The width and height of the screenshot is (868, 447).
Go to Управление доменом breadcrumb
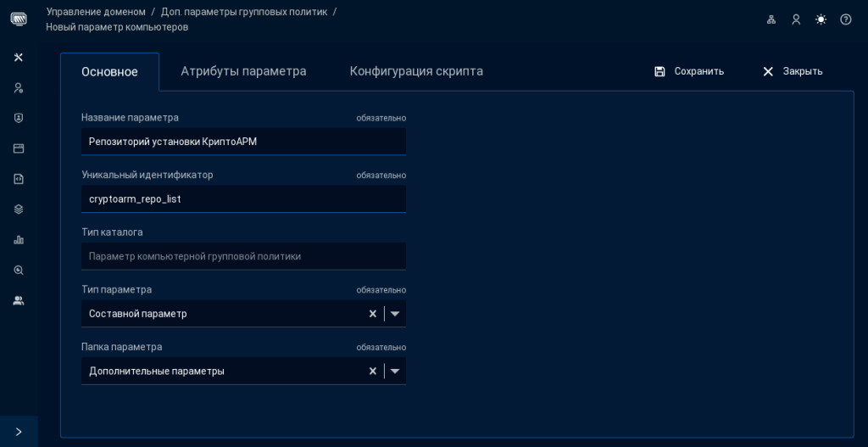pos(96,12)
